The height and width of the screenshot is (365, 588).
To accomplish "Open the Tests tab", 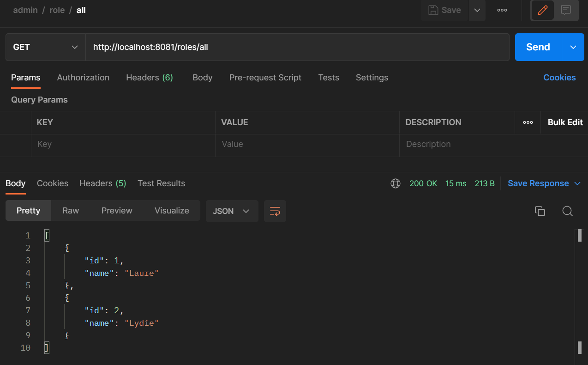I will point(329,78).
